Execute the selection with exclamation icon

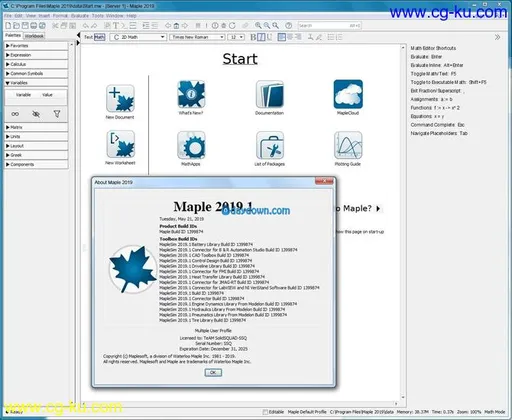click(206, 26)
